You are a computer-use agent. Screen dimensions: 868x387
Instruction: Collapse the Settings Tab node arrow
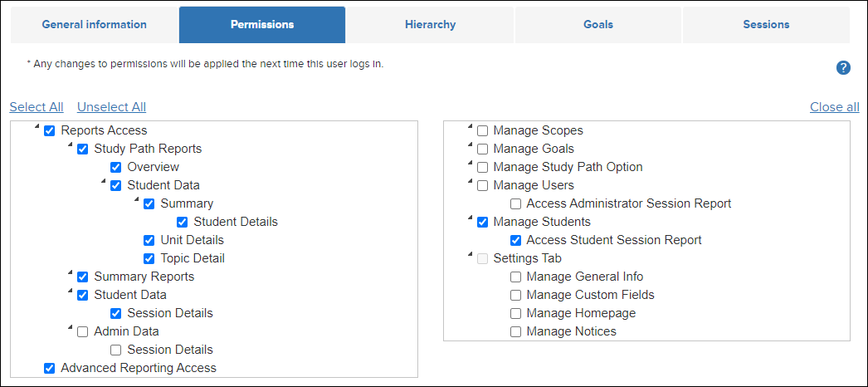470,254
